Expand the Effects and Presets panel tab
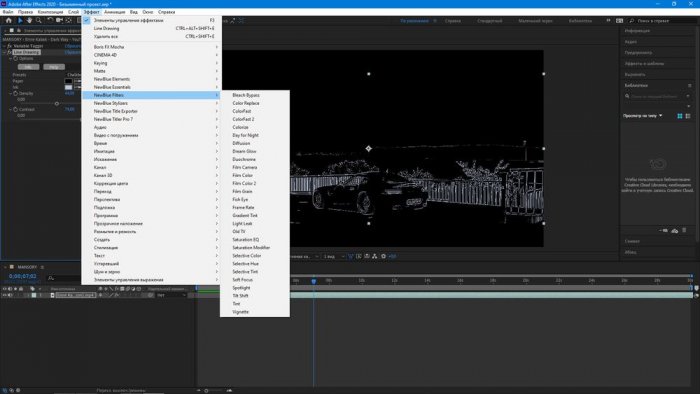700x394 pixels. [644, 63]
